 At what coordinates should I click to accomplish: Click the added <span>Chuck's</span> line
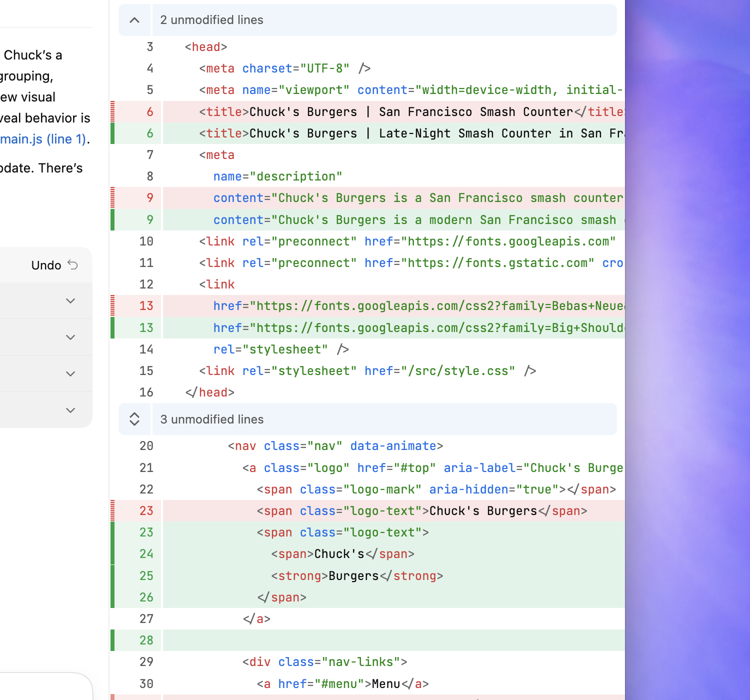[367, 554]
